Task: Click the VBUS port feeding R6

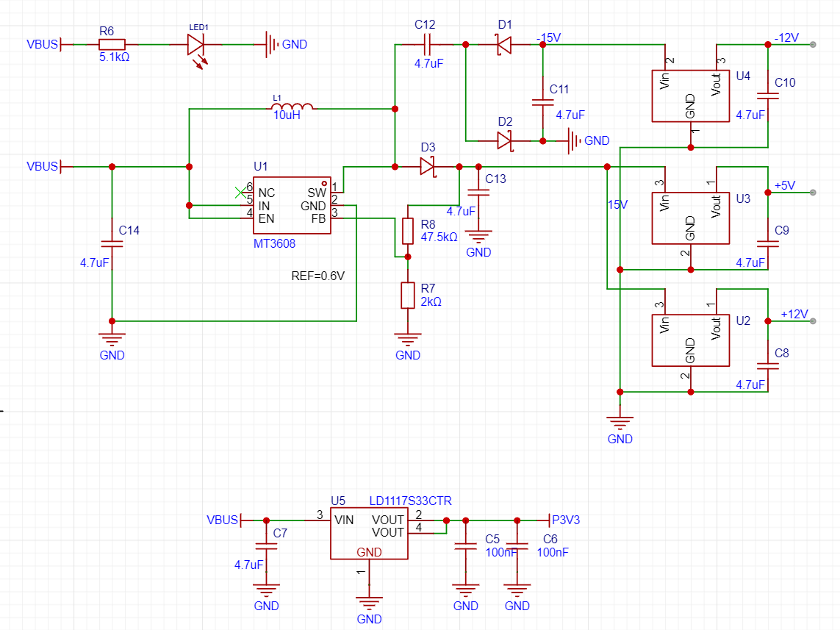Action: click(44, 44)
